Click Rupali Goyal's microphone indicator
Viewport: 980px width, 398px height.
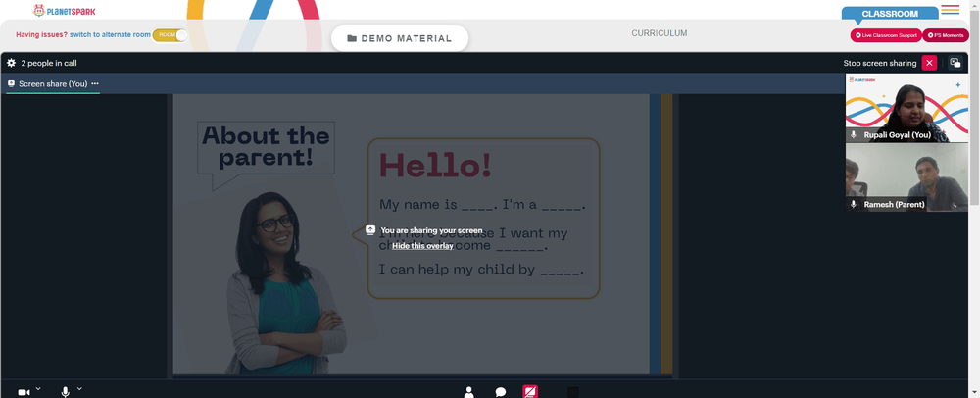coord(854,135)
